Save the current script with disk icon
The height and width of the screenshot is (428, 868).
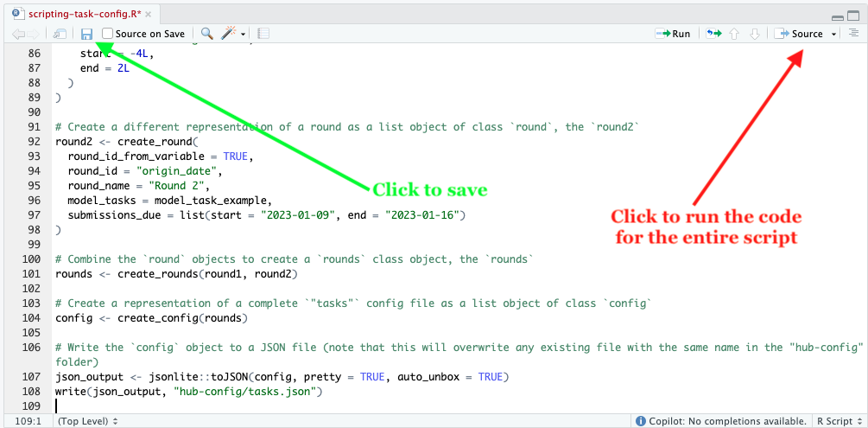(87, 34)
